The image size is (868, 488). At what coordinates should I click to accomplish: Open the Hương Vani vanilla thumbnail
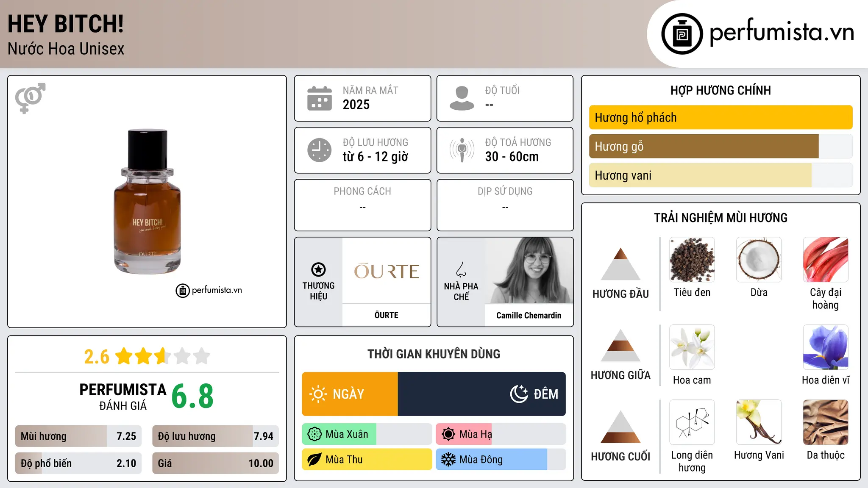pos(759,422)
